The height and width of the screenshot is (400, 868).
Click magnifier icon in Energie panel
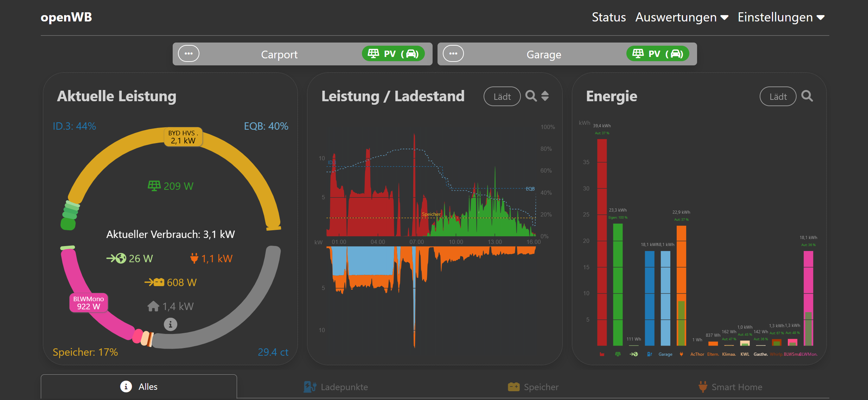click(807, 96)
